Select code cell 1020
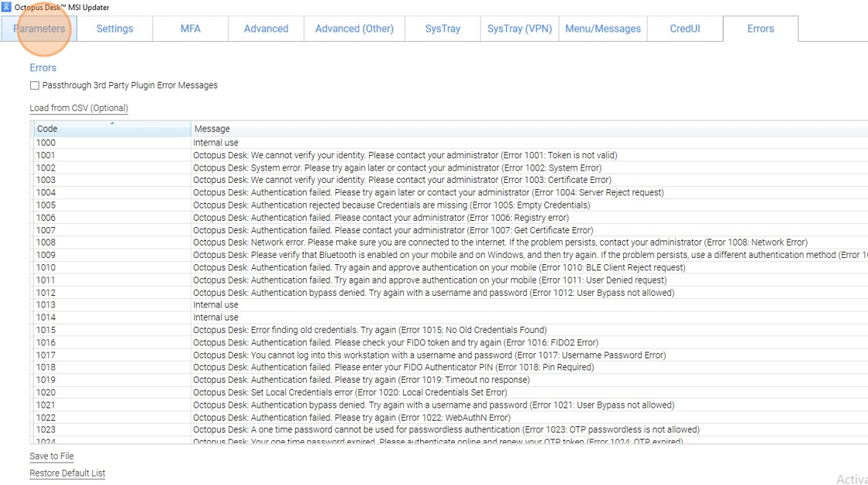 point(111,393)
